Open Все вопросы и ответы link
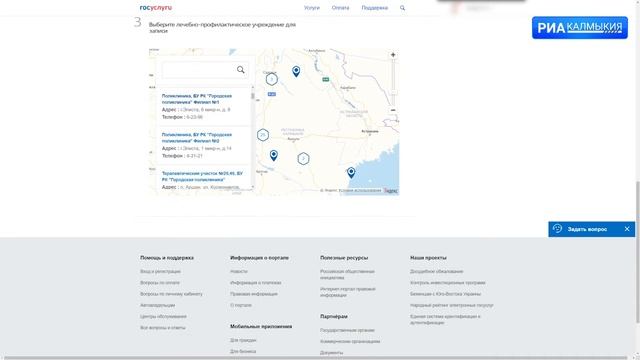This screenshot has width=640, height=360. click(163, 328)
